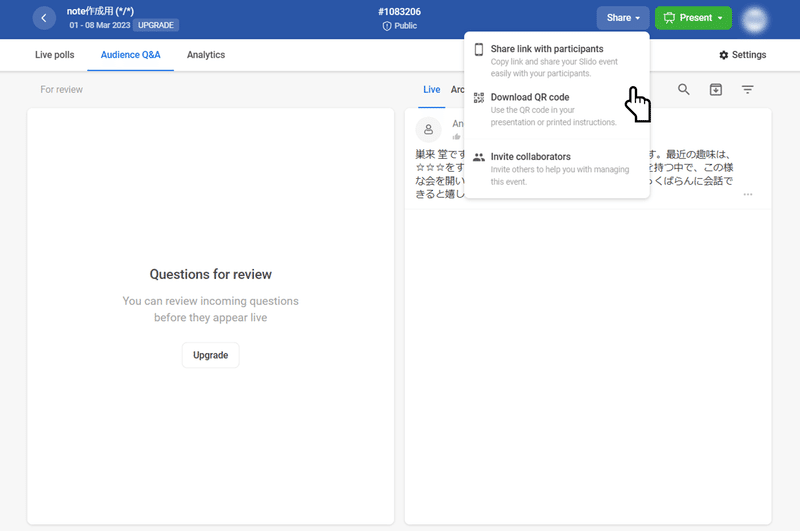Open the Present dropdown
800x531 pixels.
(x=693, y=18)
